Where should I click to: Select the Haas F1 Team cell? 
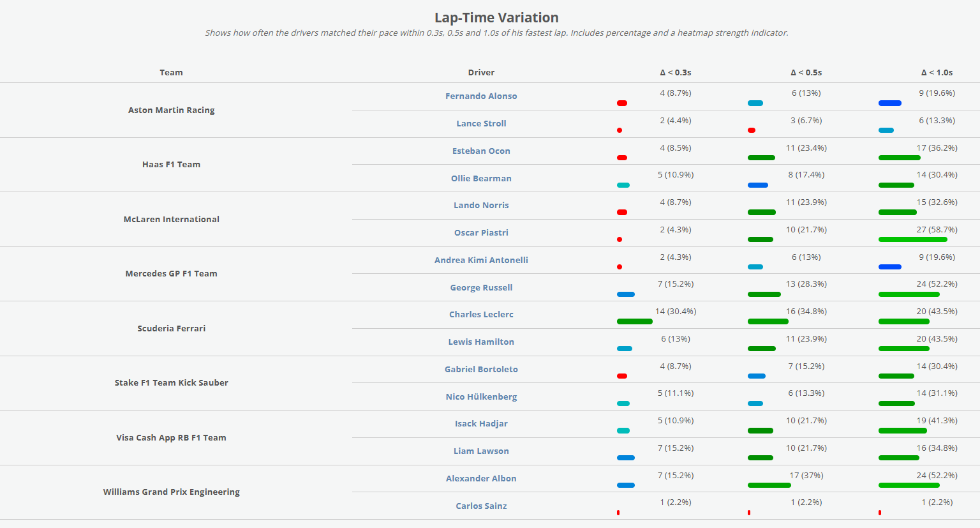171,164
